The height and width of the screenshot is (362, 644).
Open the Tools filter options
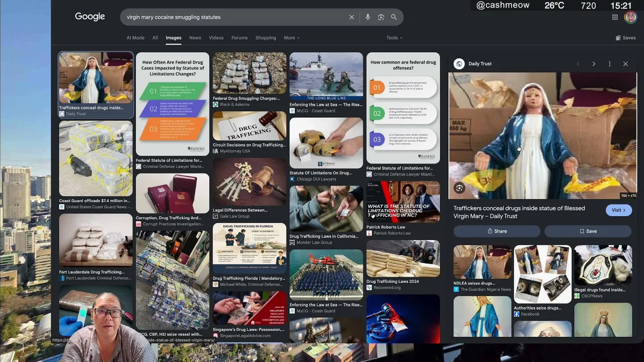394,38
